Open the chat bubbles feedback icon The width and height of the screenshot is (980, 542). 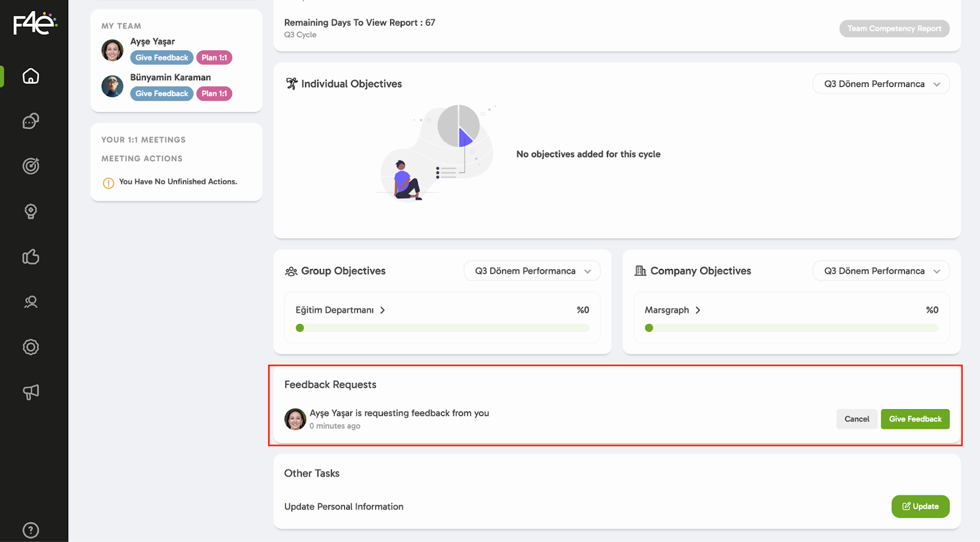tap(31, 121)
